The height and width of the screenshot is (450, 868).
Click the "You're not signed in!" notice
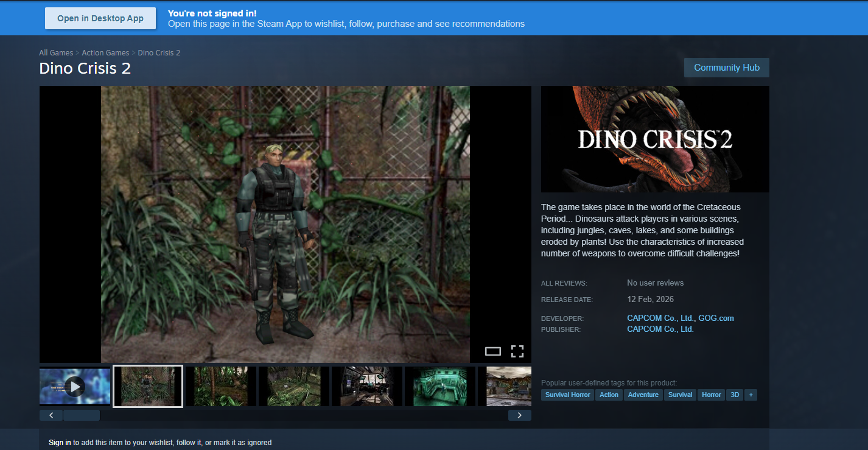212,13
